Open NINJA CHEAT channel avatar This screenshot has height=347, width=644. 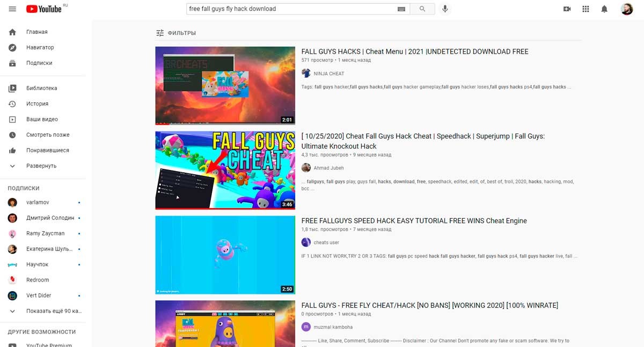coord(306,73)
